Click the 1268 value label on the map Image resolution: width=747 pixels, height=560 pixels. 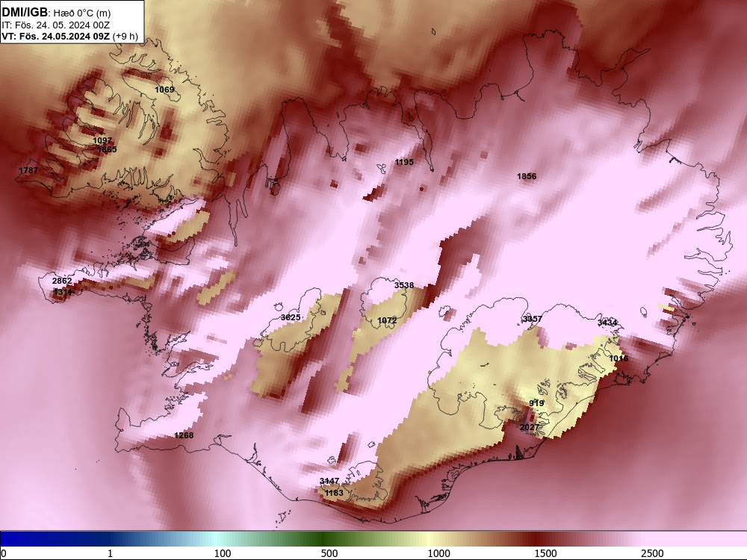click(184, 435)
